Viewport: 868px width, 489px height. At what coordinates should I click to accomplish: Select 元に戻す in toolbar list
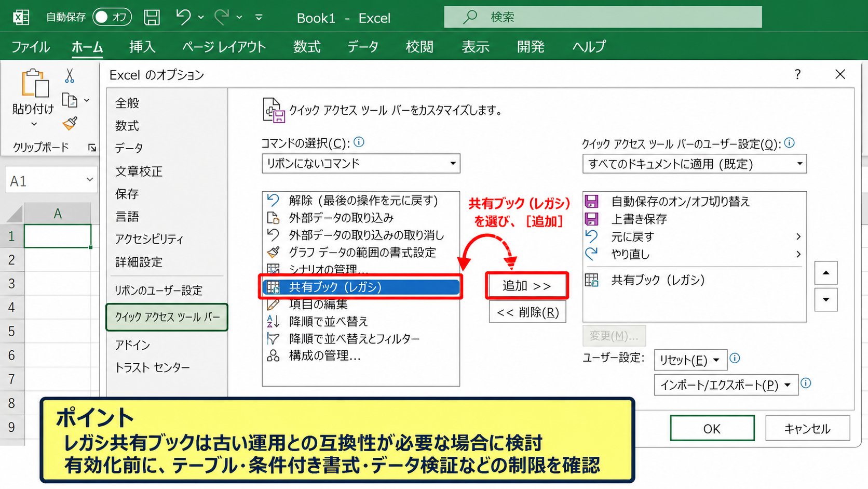click(694, 236)
